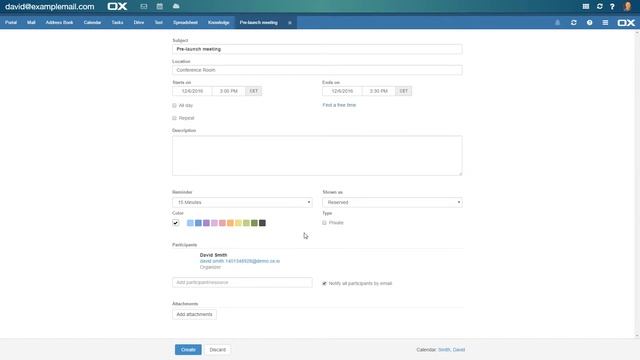Open the Shown as dropdown

tap(392, 202)
